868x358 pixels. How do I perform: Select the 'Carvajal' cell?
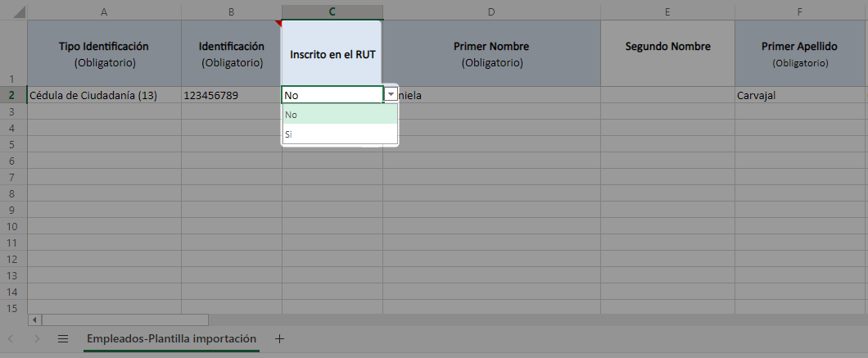coord(799,95)
